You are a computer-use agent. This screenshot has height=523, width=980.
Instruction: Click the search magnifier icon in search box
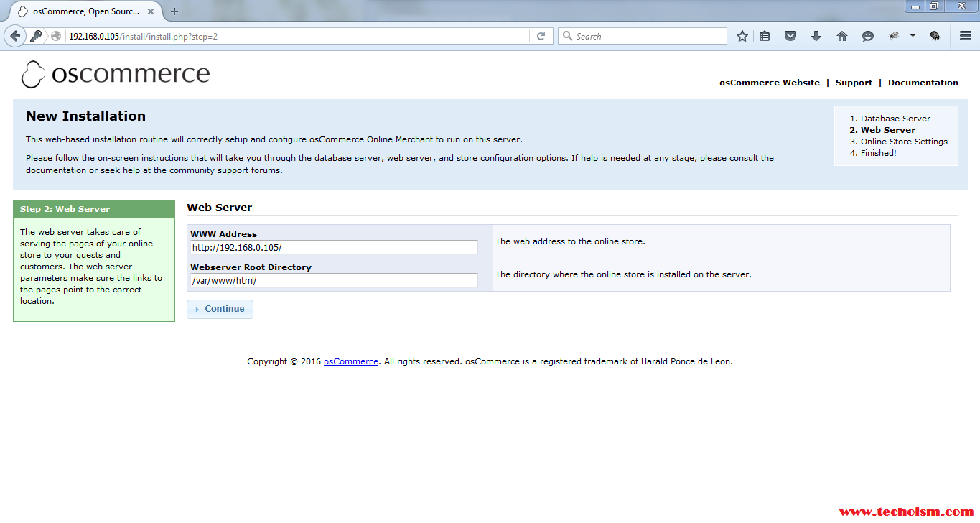click(x=567, y=36)
